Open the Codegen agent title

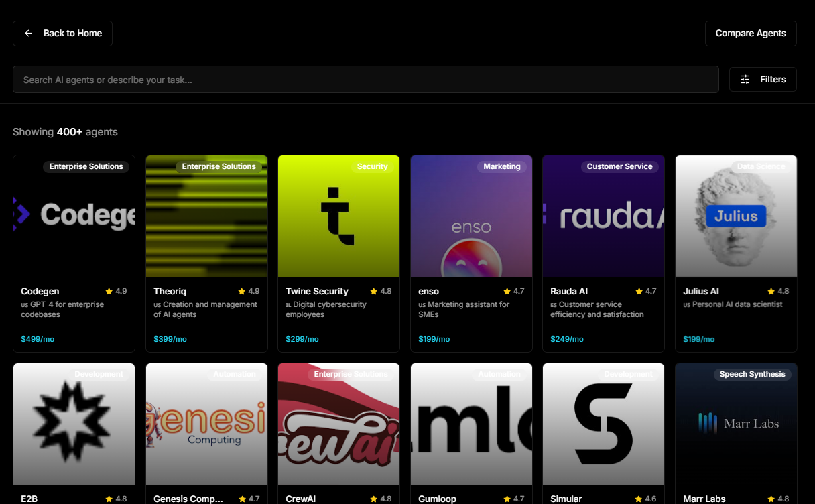[40, 292]
